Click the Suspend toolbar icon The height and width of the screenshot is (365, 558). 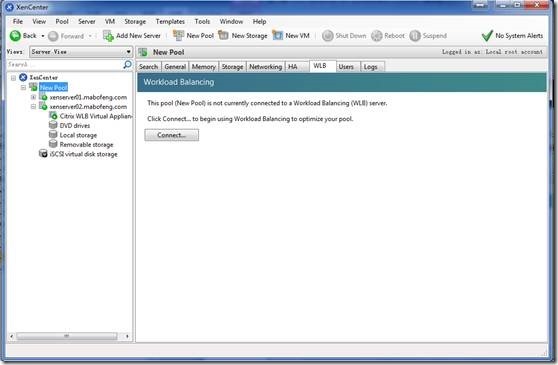click(x=415, y=36)
